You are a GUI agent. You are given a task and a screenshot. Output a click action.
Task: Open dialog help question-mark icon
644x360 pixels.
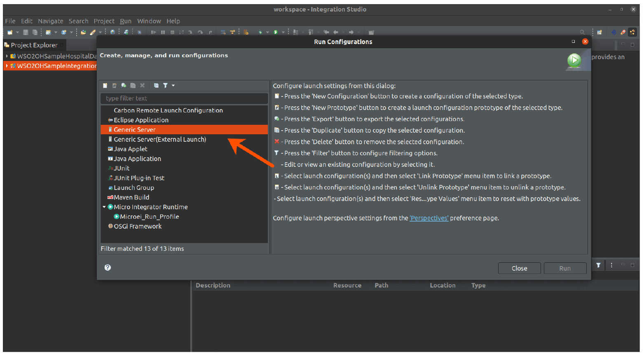(x=108, y=267)
